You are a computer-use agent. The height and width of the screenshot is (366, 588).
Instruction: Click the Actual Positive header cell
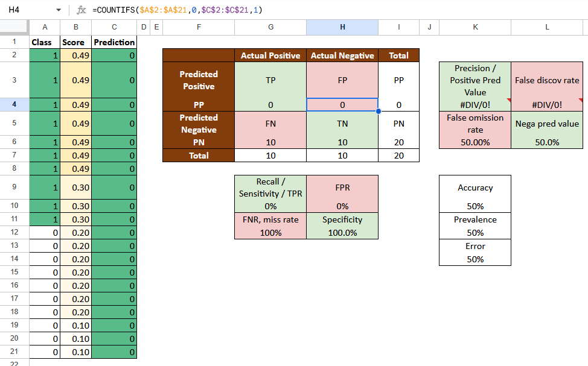click(270, 55)
